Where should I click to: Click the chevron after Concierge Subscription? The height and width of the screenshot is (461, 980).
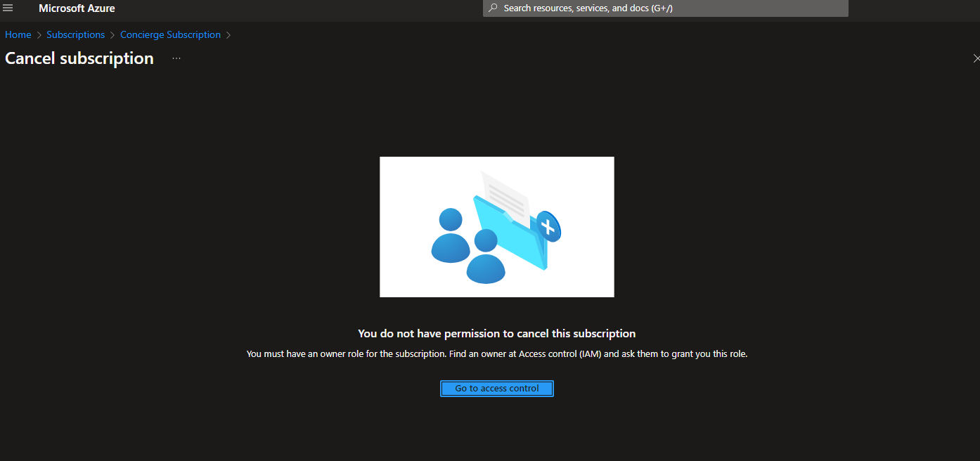point(228,34)
